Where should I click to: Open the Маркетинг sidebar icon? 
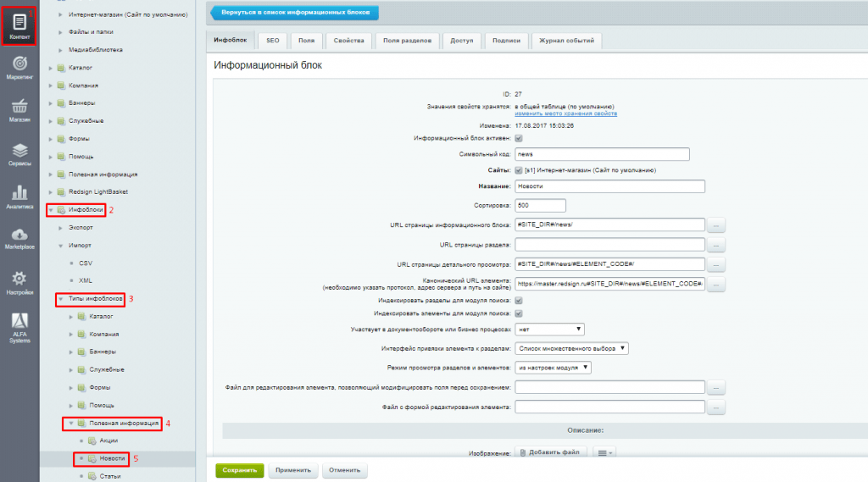[19, 68]
